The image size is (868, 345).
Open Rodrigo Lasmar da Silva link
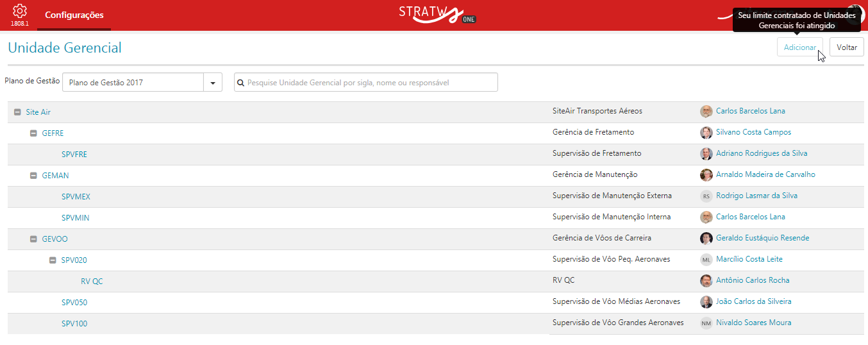(756, 196)
